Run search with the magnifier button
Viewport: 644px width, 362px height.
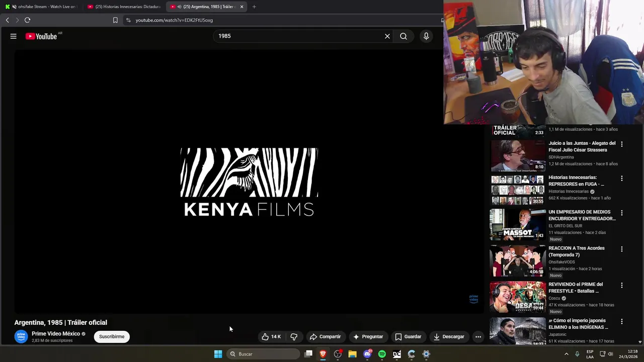coord(404,36)
